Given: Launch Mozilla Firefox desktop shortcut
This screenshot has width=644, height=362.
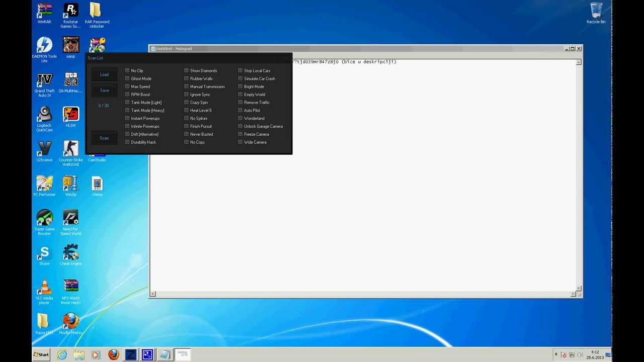Looking at the screenshot, I should coord(70,324).
